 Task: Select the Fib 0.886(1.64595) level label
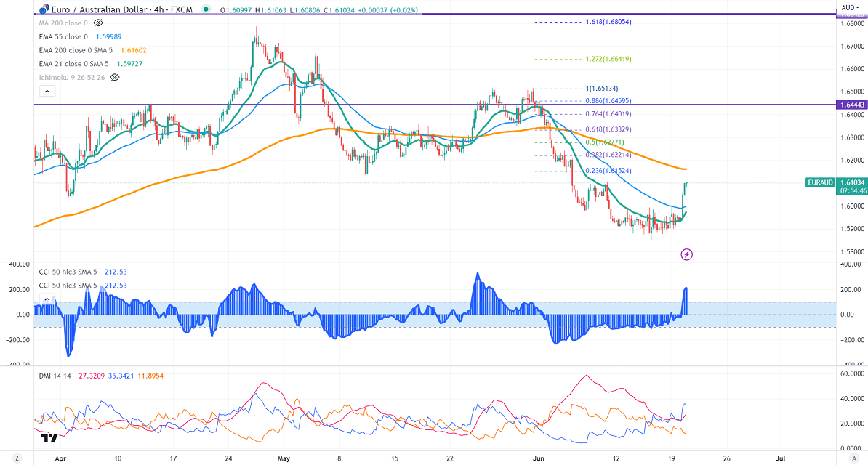608,101
